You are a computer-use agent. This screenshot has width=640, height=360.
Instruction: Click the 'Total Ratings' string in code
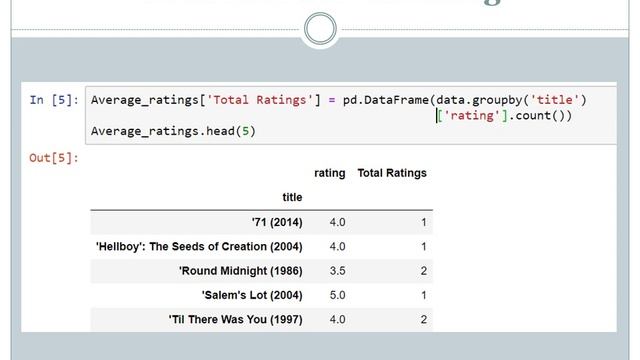tap(260, 100)
